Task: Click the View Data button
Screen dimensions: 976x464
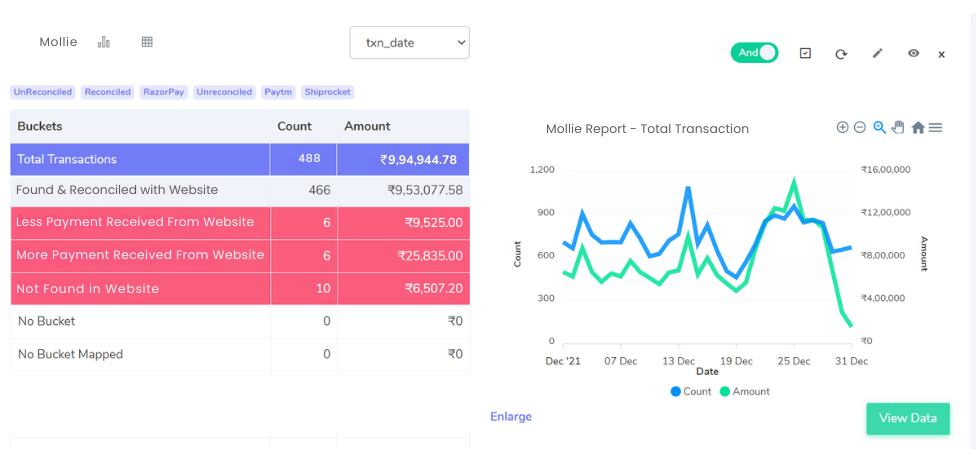Action: pyautogui.click(x=908, y=419)
